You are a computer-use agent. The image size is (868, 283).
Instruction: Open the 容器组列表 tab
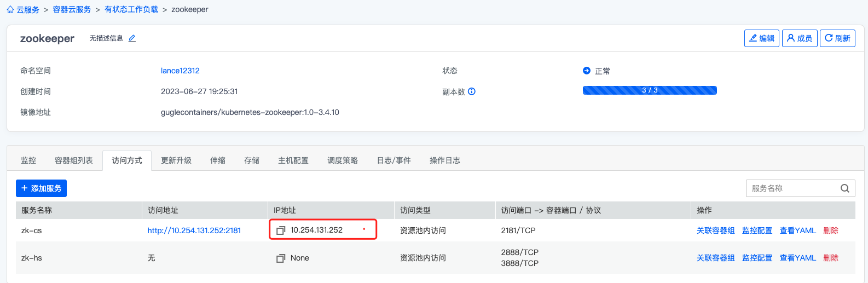click(x=74, y=160)
